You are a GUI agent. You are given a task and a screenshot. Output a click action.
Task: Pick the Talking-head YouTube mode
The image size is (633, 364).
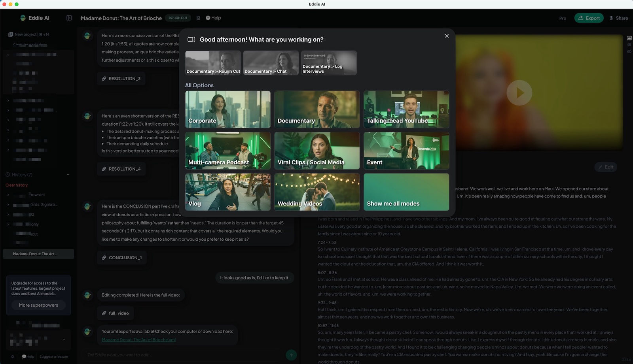tap(406, 109)
